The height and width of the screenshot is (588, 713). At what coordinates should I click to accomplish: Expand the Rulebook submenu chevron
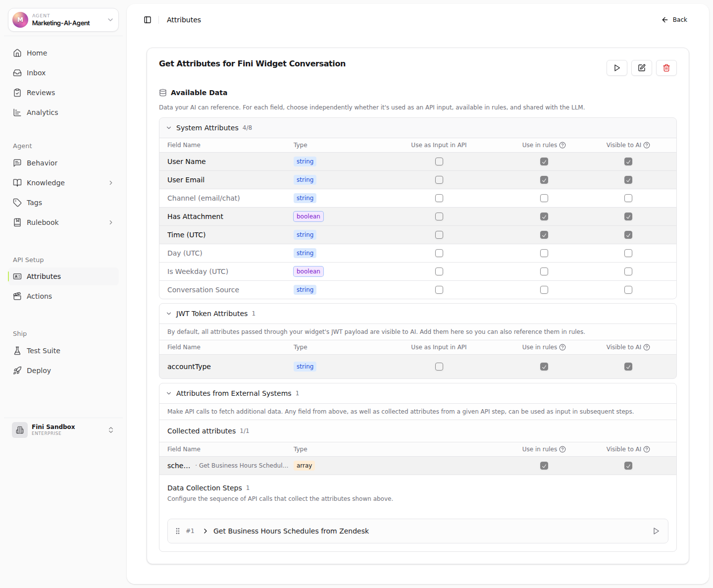click(x=111, y=222)
